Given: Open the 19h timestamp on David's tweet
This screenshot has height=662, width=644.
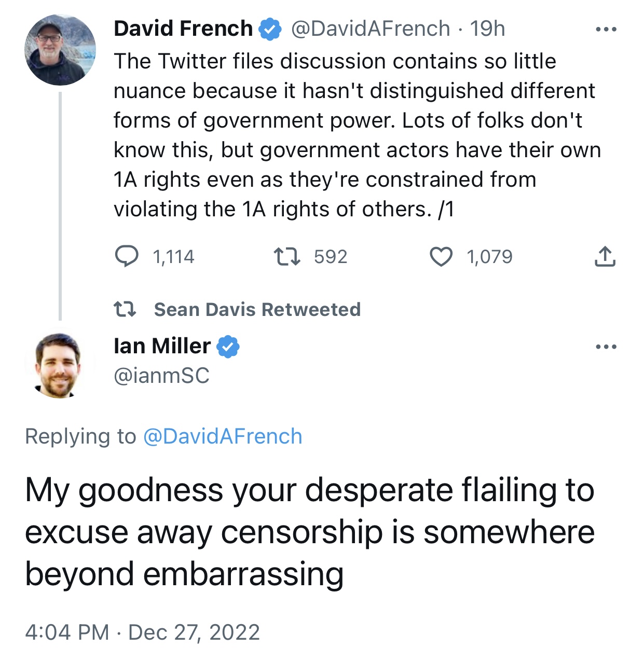Looking at the screenshot, I should coord(487,29).
